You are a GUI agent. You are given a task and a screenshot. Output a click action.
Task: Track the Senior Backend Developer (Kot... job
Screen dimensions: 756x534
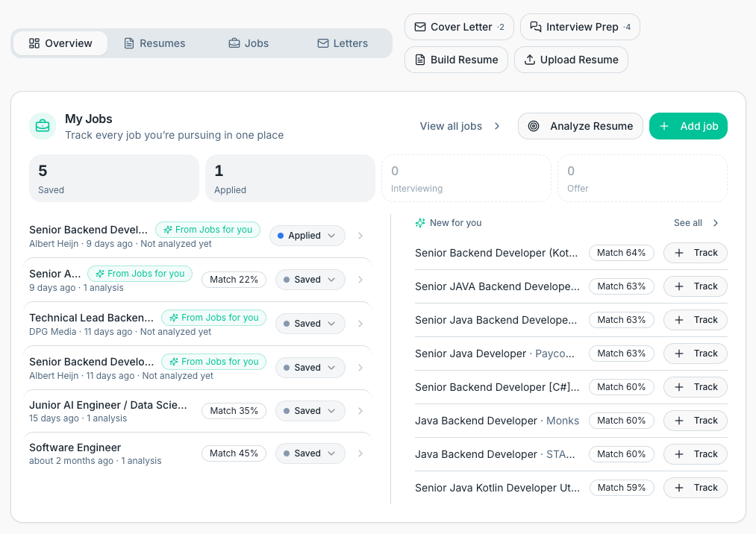pos(696,253)
